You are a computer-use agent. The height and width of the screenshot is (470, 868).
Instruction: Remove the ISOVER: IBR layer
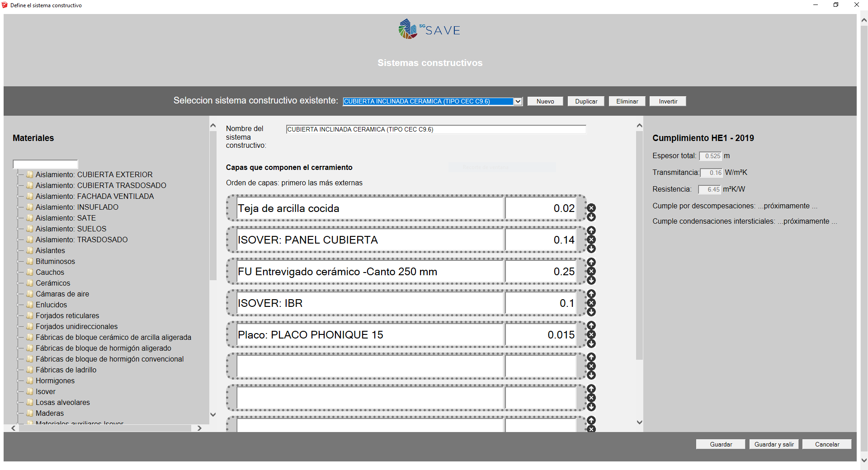tap(591, 303)
